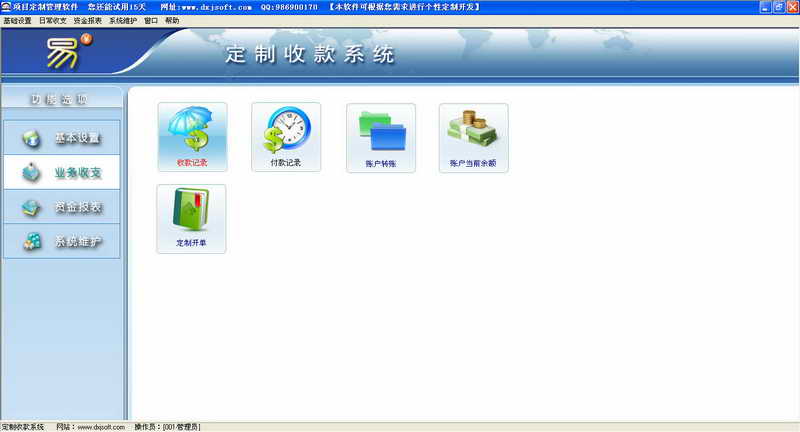The height and width of the screenshot is (432, 800).
Task: Select 基本设置 in the sidebar
Action: point(62,138)
